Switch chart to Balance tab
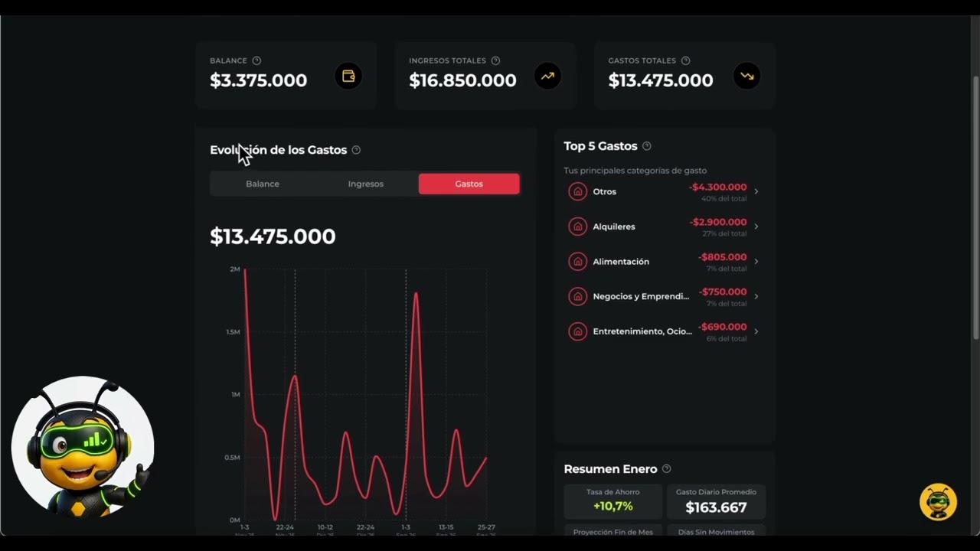The height and width of the screenshot is (551, 980). (263, 184)
